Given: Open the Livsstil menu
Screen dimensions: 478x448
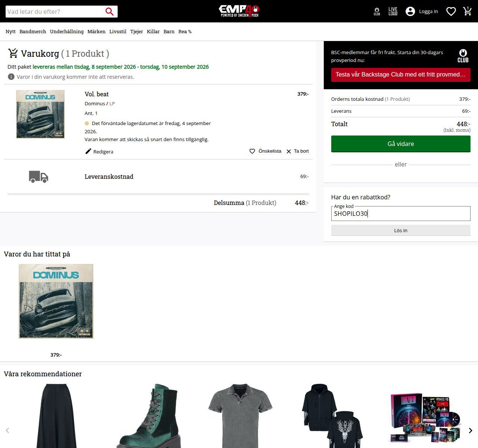Looking at the screenshot, I should [118, 32].
